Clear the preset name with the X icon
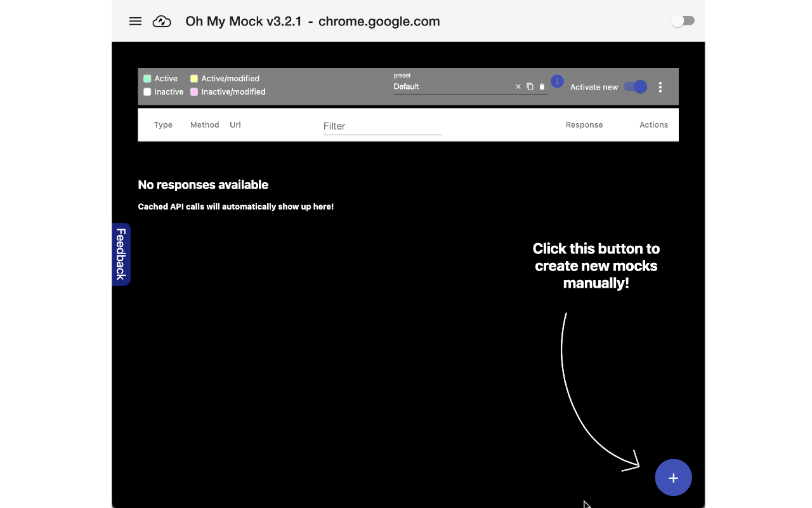Image resolution: width=812 pixels, height=508 pixels. tap(518, 87)
